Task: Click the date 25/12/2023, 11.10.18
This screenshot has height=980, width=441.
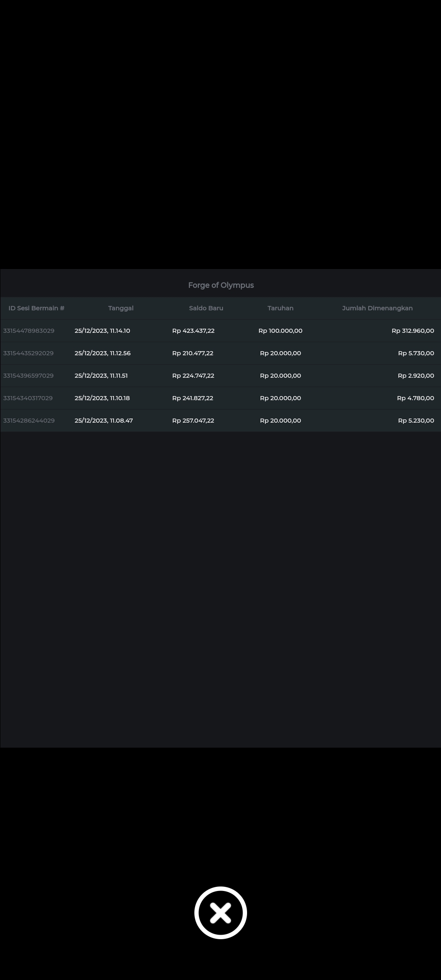Action: pyautogui.click(x=102, y=398)
